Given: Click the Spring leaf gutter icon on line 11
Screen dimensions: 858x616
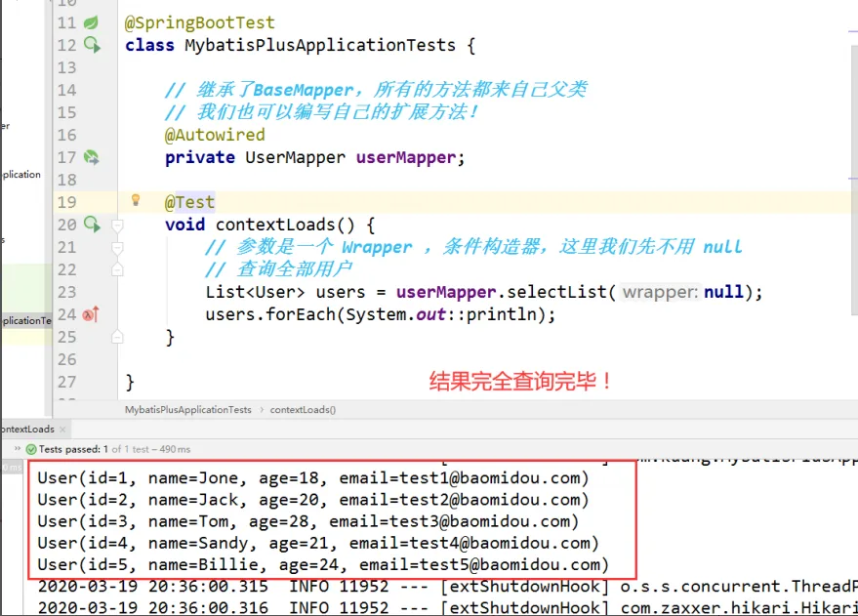Looking at the screenshot, I should 91,22.
